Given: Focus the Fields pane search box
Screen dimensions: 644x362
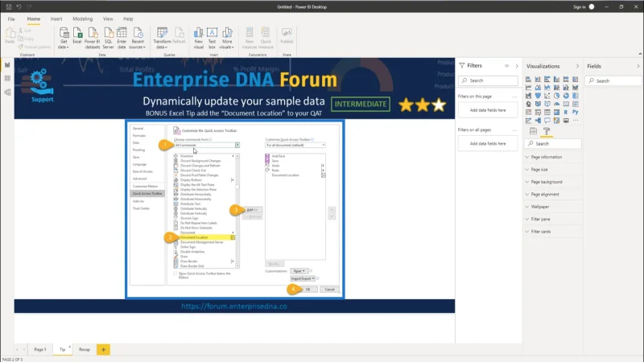Looking at the screenshot, I should pos(613,81).
